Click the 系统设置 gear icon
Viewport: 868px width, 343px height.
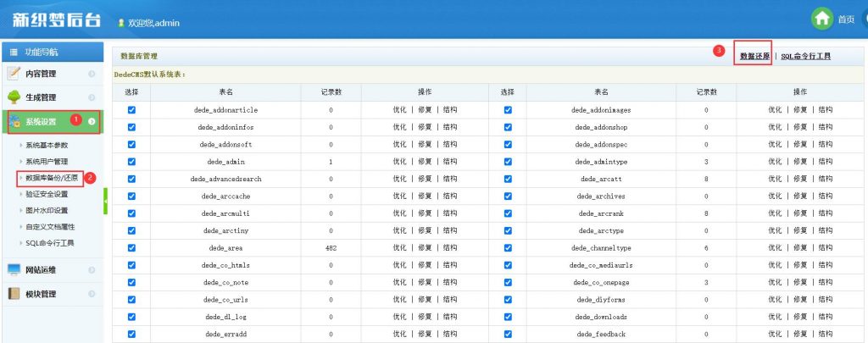pos(15,121)
